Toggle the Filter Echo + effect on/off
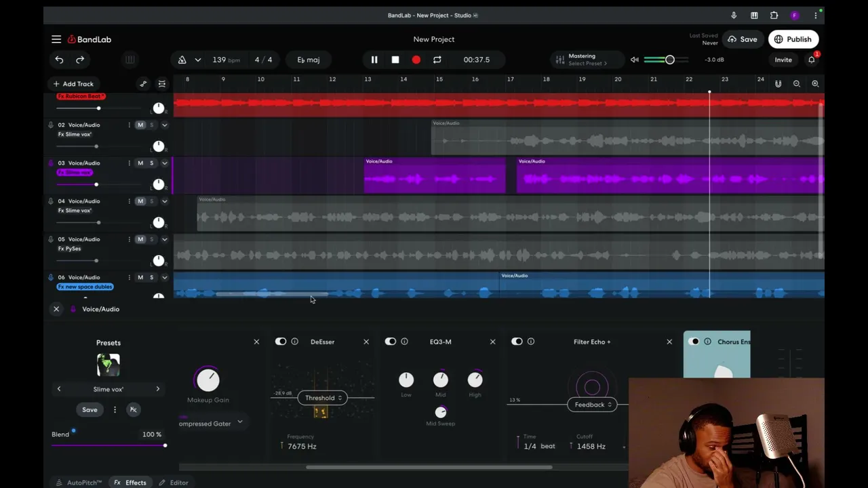 click(x=517, y=342)
